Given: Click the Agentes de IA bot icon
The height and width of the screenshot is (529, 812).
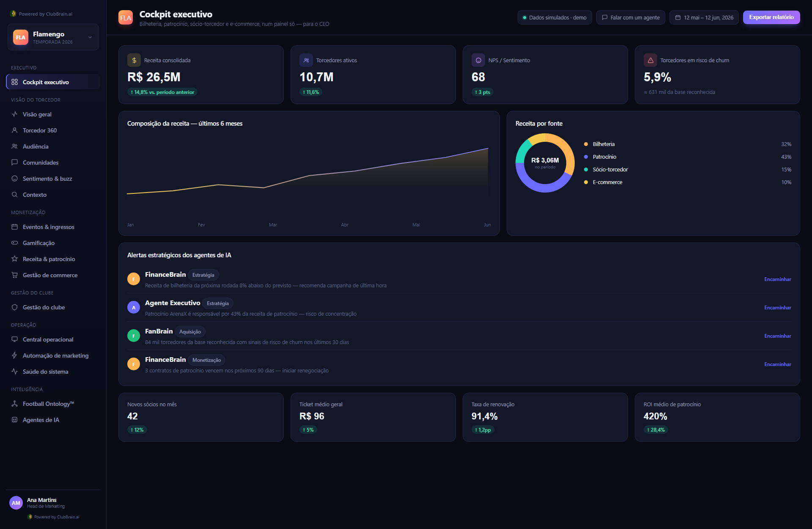Looking at the screenshot, I should pos(14,420).
